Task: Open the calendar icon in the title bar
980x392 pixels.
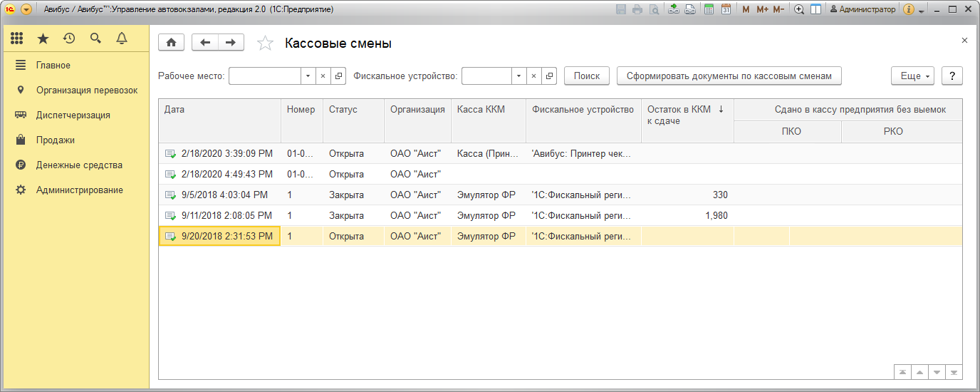Action: (726, 10)
